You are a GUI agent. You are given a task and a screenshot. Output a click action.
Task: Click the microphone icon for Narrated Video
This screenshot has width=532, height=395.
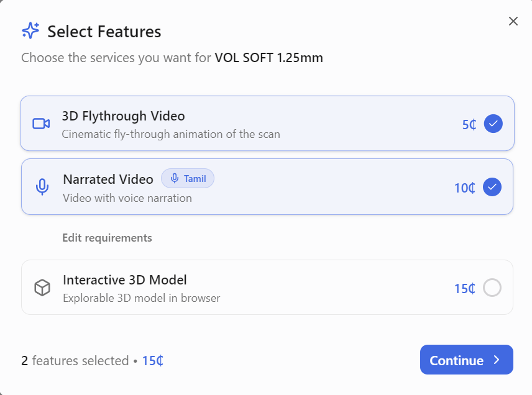point(42,187)
